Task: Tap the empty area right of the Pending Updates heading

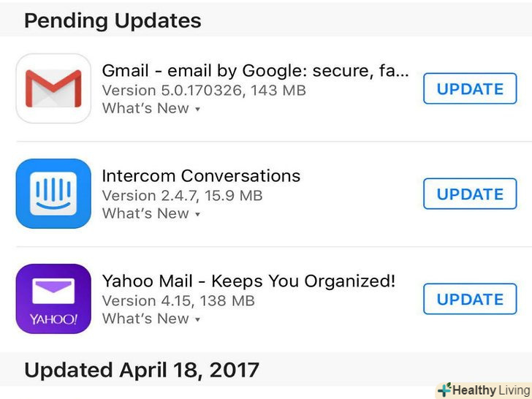Action: pos(365,20)
